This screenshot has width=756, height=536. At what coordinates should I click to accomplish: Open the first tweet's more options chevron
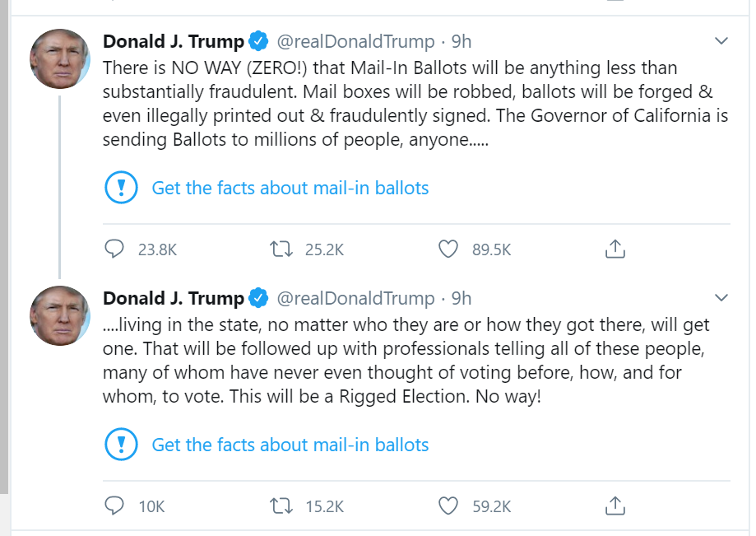point(721,40)
